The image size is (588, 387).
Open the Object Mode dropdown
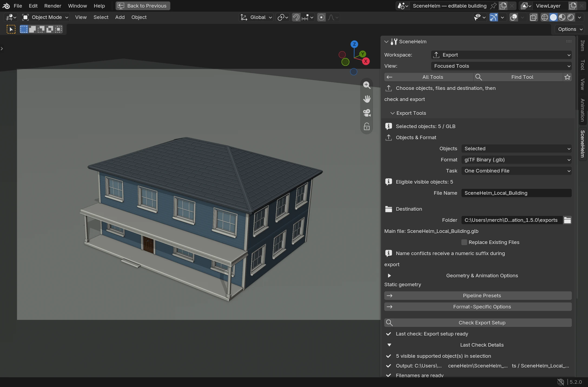tap(45, 17)
